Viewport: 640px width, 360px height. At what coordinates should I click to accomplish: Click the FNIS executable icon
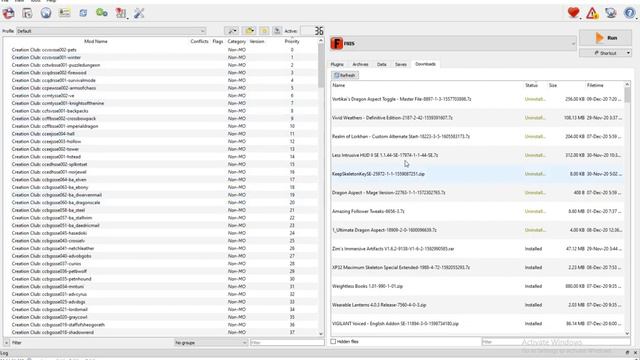pyautogui.click(x=337, y=43)
